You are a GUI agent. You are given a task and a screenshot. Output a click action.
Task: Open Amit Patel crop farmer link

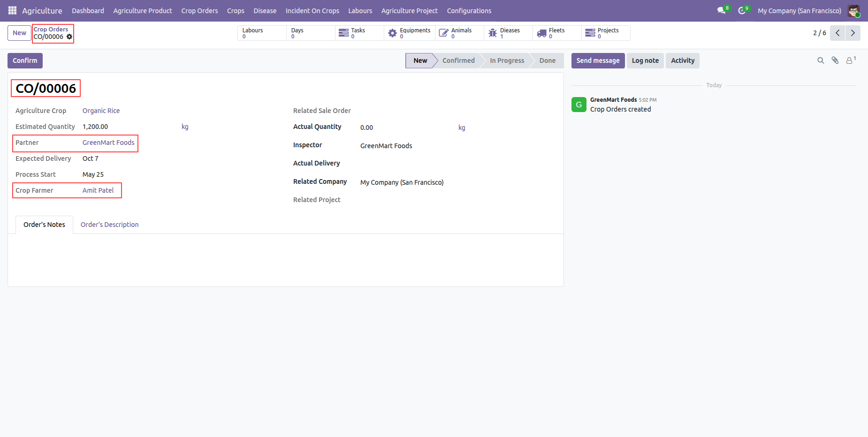98,190
